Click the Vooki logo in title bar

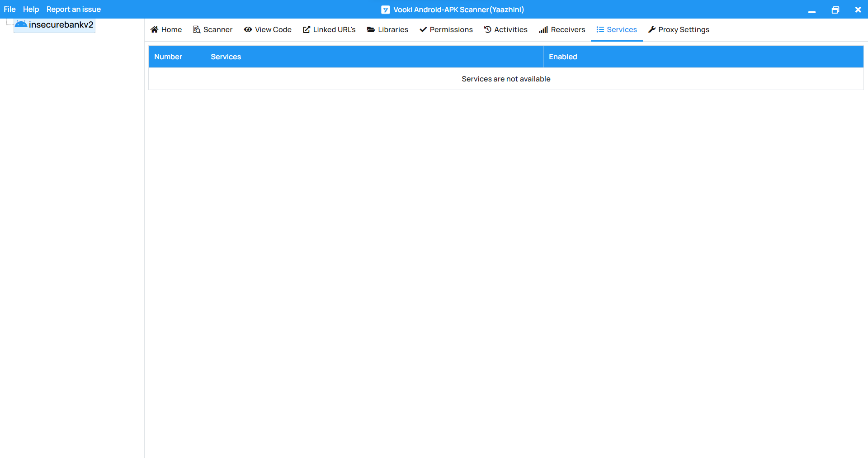point(386,10)
